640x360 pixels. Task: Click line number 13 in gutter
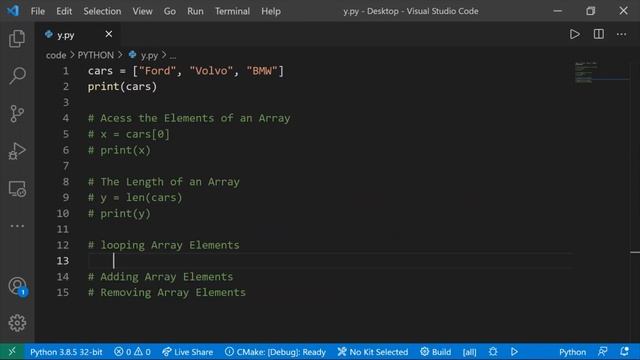tap(62, 261)
